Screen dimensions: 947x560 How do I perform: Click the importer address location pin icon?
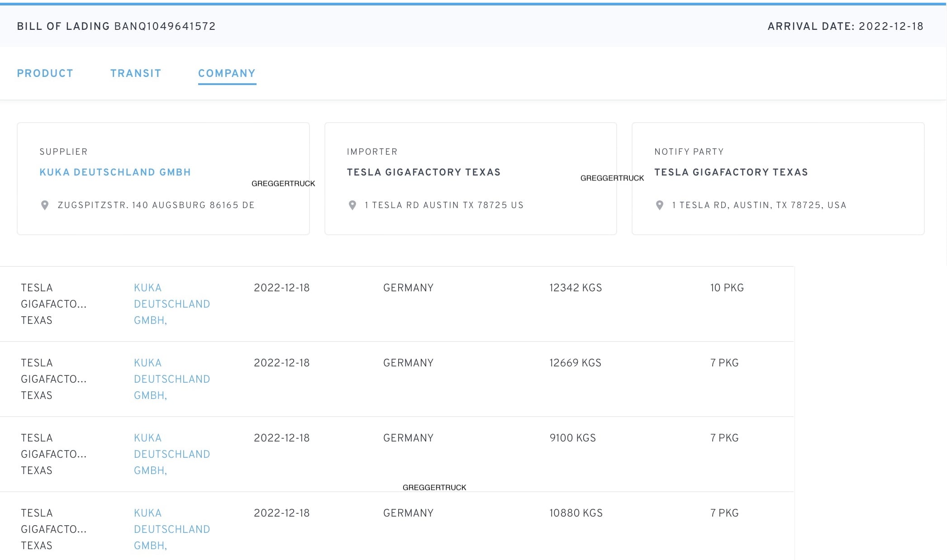click(352, 205)
